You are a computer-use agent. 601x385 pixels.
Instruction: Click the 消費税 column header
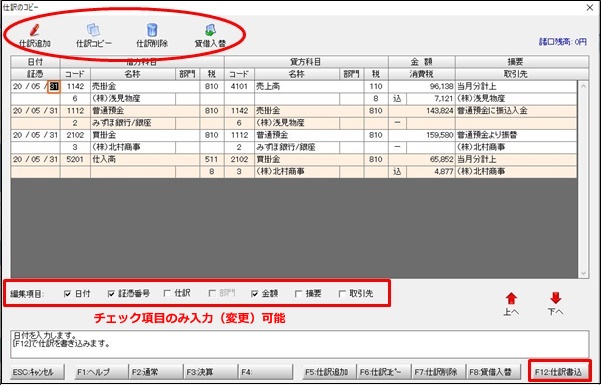pos(422,74)
